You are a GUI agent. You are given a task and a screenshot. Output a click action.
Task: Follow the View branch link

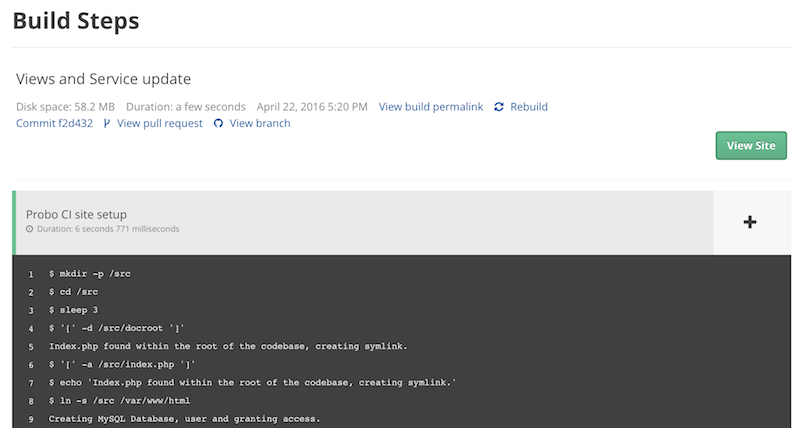click(260, 124)
